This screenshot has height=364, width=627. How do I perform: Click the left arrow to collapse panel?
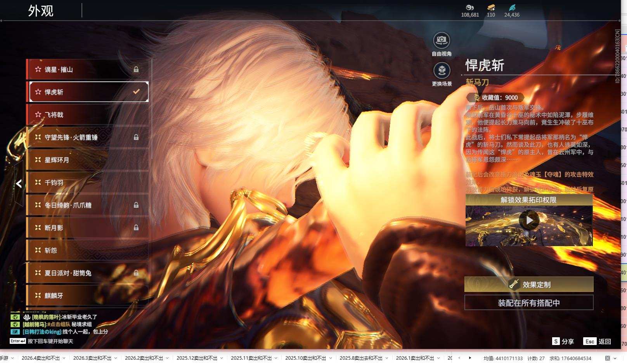[19, 184]
